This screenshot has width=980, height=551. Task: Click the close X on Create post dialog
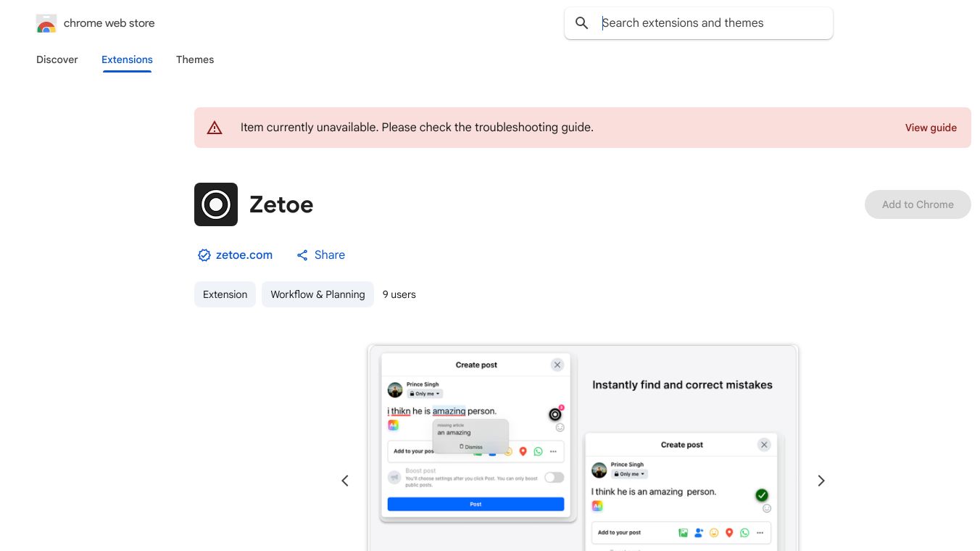tap(557, 365)
